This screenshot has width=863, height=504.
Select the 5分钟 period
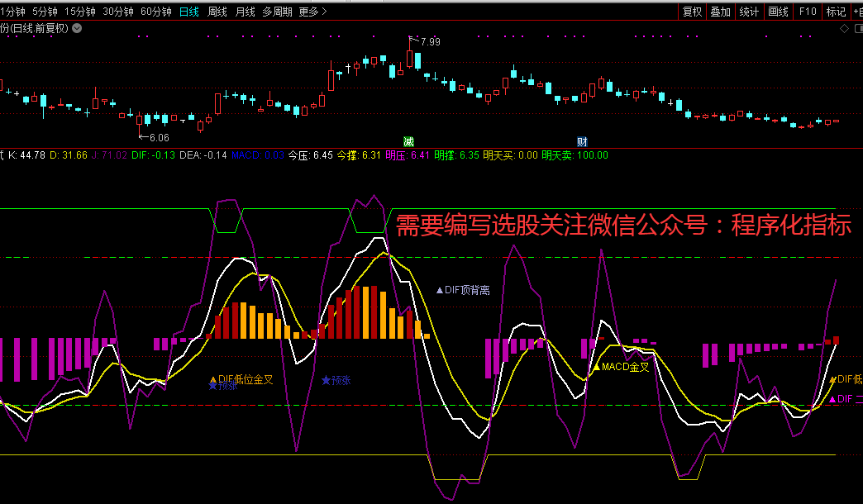coord(45,12)
